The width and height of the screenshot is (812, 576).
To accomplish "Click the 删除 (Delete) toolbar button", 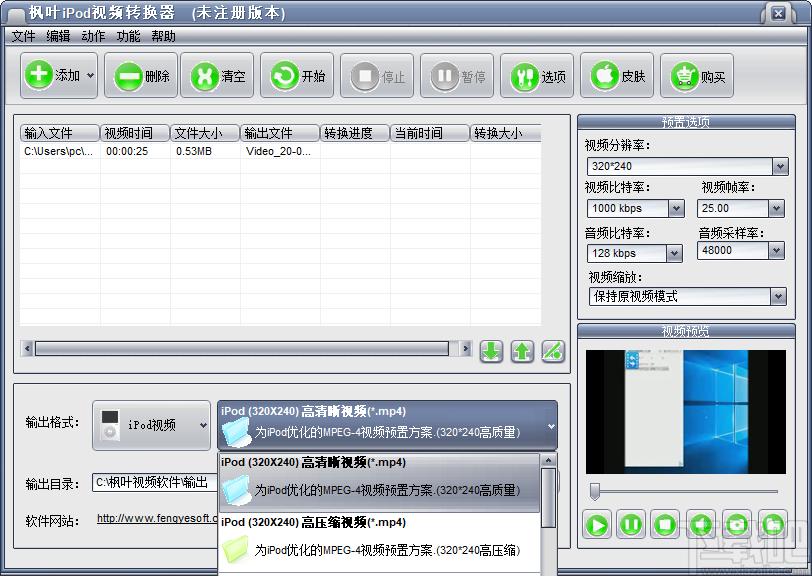I will (x=141, y=76).
